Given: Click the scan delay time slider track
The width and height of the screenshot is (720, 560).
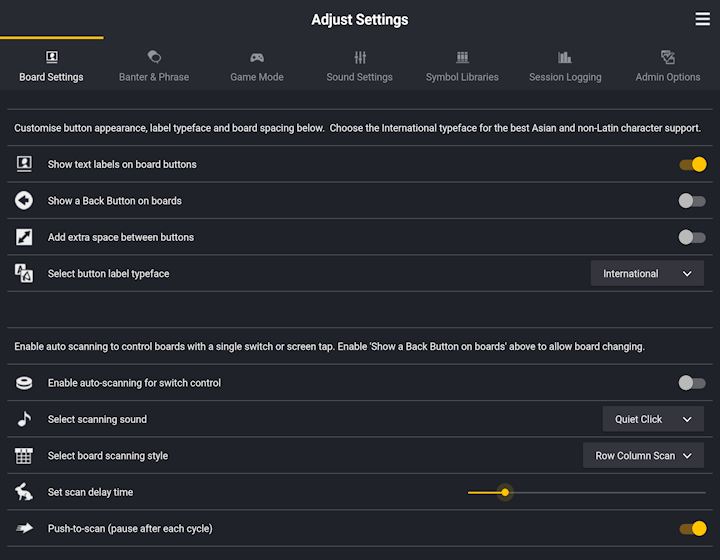Looking at the screenshot, I should (587, 493).
